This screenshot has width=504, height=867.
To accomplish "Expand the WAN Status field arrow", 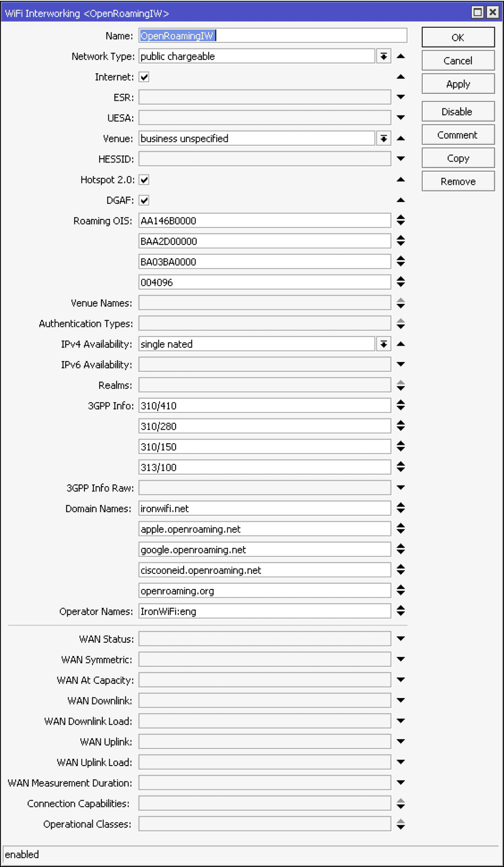I will [400, 639].
